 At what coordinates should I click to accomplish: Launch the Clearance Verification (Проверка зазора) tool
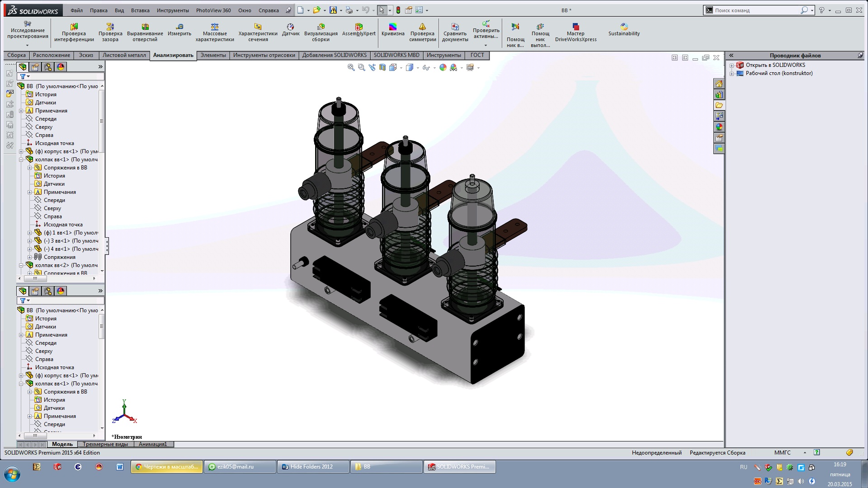click(110, 33)
